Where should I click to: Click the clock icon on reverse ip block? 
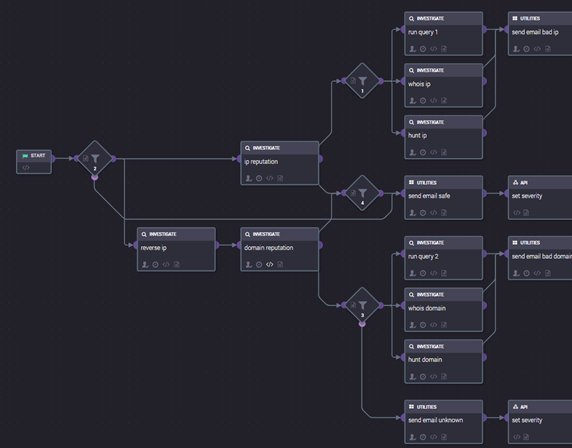(x=155, y=264)
